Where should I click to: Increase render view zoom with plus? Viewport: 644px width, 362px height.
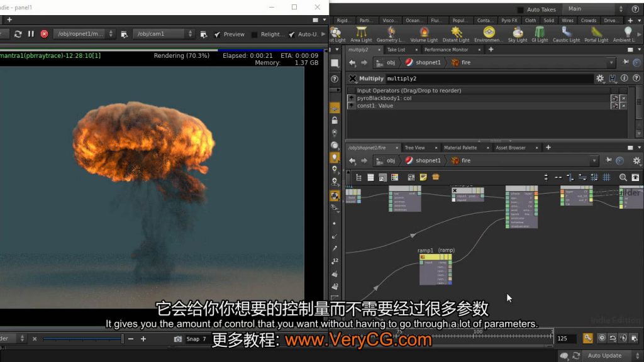coord(143,339)
